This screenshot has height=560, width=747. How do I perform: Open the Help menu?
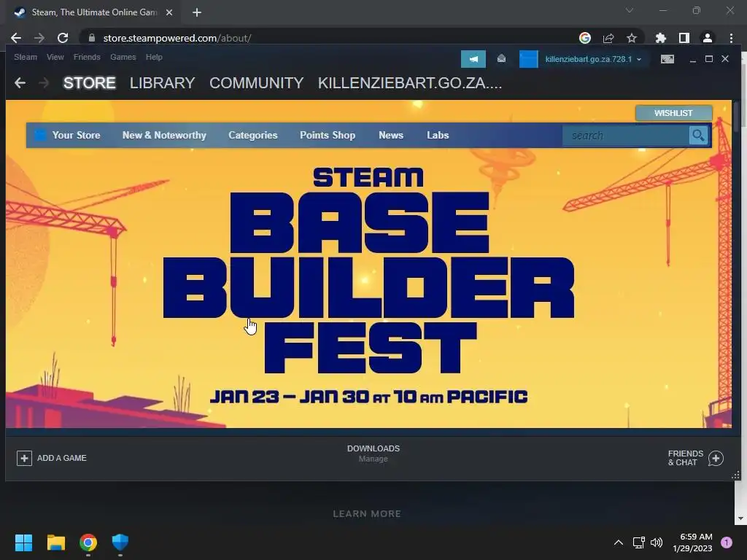click(154, 57)
